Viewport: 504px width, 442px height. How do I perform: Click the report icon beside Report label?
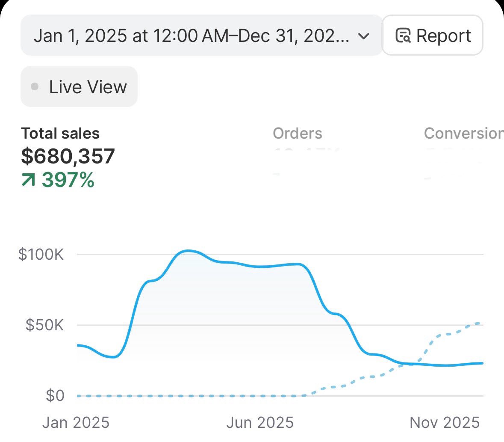tap(403, 36)
